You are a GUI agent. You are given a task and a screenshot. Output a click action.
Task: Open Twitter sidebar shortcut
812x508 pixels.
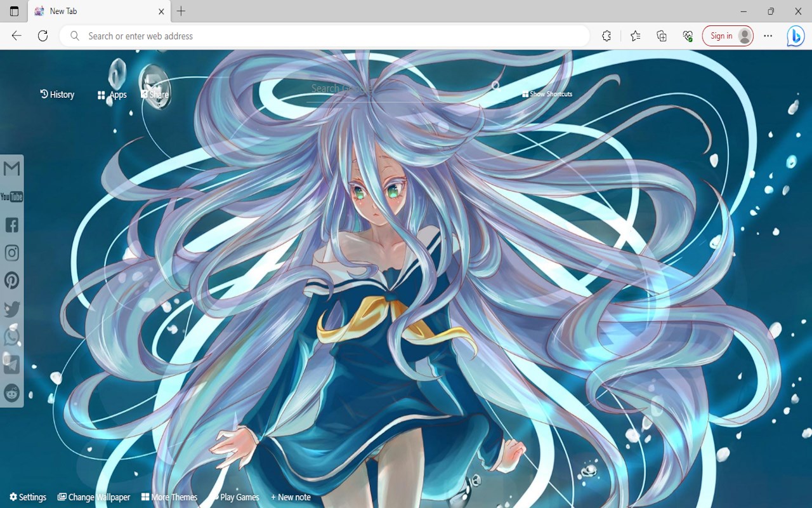click(x=11, y=309)
